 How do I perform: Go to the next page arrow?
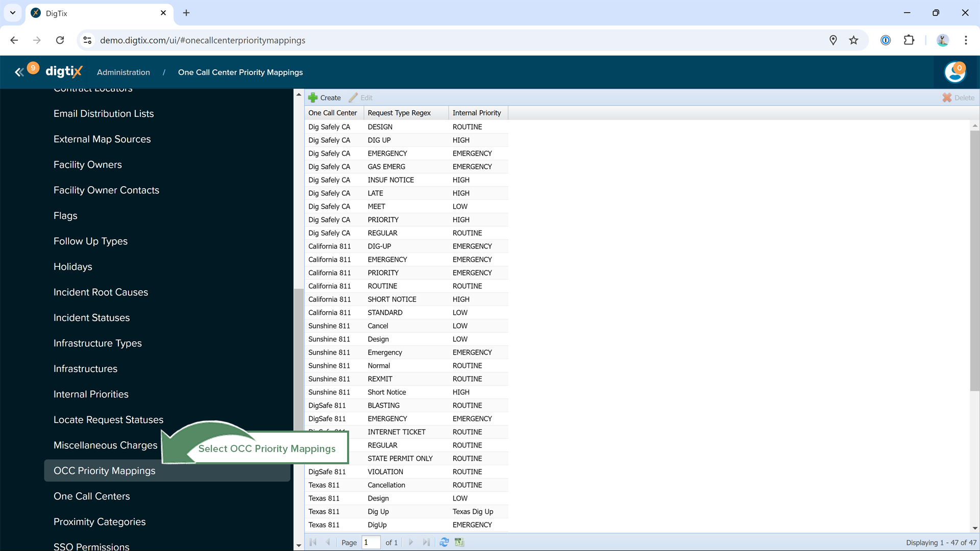click(x=411, y=542)
